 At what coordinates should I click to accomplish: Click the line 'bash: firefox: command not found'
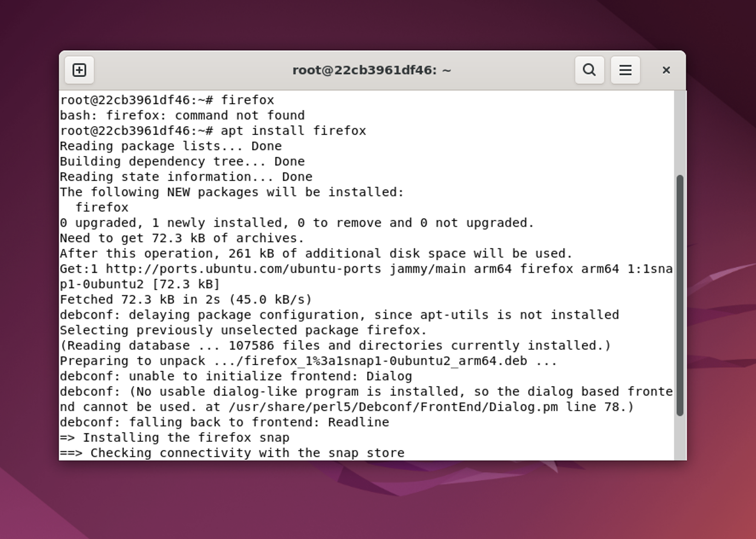click(x=182, y=115)
